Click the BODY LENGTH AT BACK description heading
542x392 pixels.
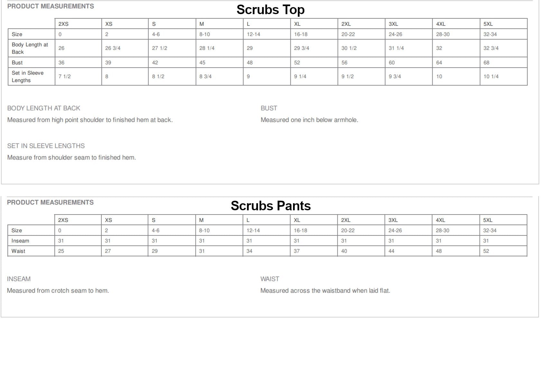pyautogui.click(x=44, y=108)
